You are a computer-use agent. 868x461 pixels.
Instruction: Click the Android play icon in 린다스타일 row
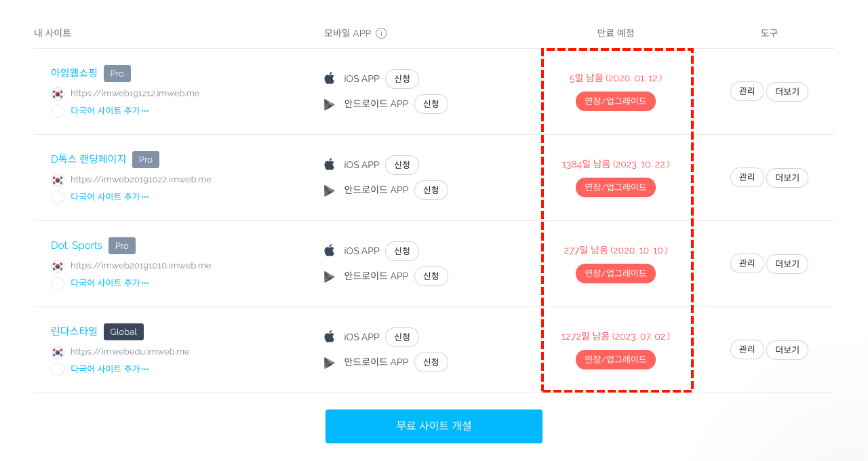pos(330,363)
